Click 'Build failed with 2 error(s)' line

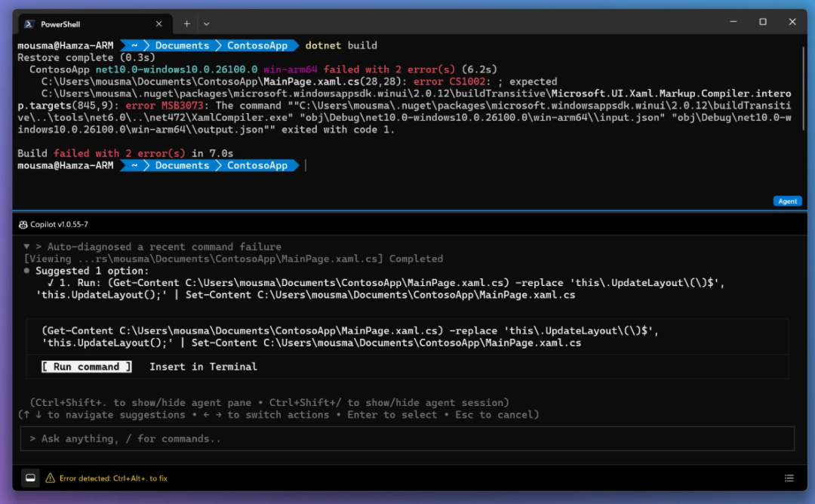pos(125,153)
